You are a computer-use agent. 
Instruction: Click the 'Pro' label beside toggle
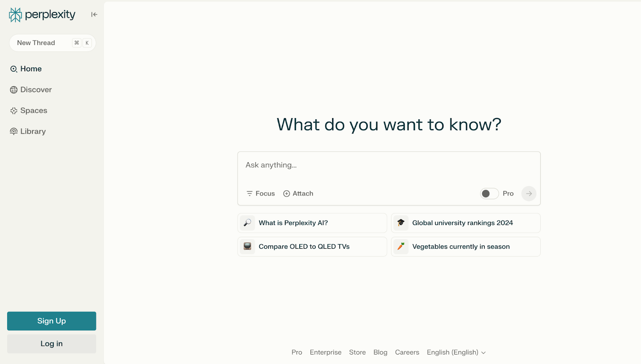(508, 193)
